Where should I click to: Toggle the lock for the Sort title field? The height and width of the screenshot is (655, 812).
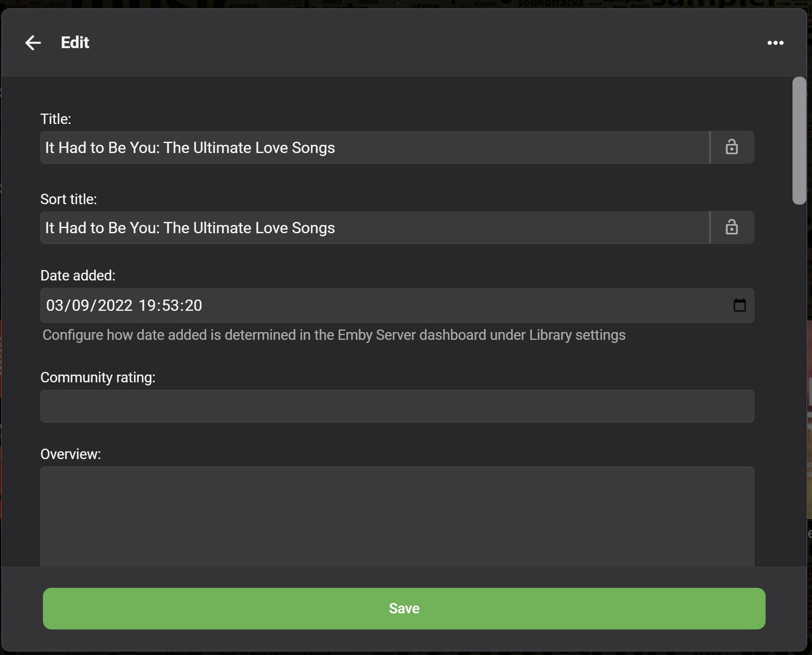tap(732, 228)
